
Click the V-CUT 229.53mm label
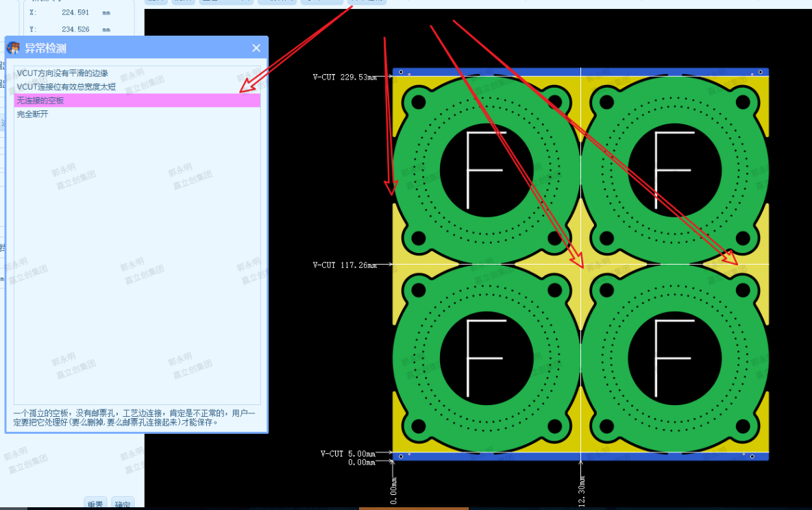345,77
